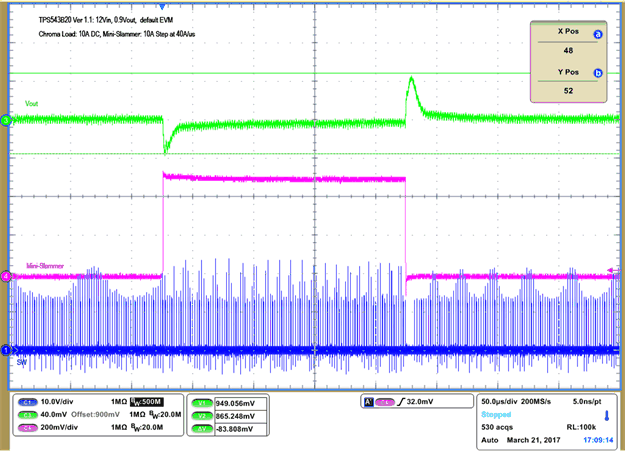Click the A' trigger badge

369,402
